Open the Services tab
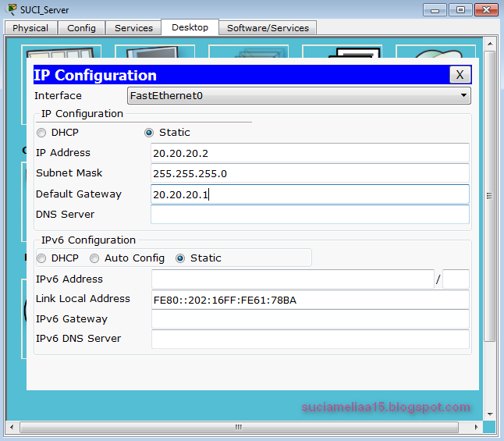The image size is (504, 441). click(x=133, y=28)
